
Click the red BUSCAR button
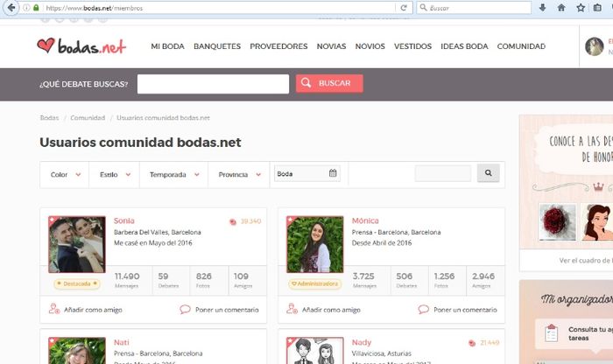click(329, 83)
